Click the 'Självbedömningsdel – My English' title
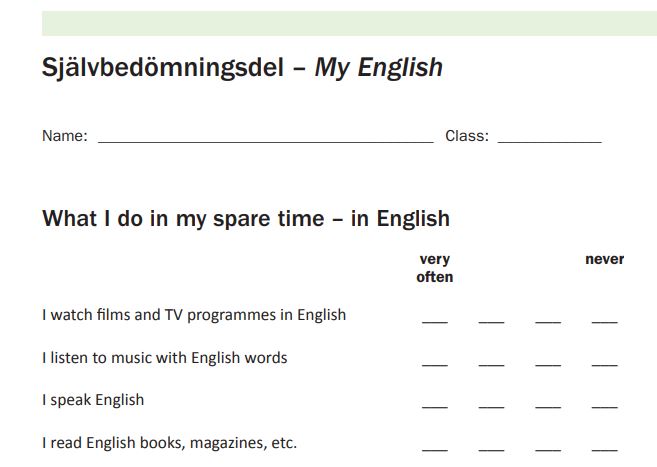The height and width of the screenshot is (467, 657). click(x=242, y=68)
